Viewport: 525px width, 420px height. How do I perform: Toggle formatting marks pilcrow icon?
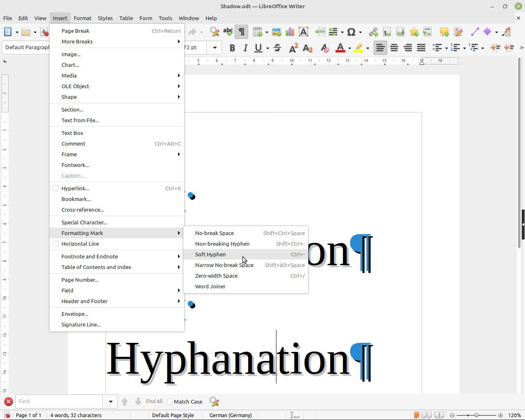(242, 32)
